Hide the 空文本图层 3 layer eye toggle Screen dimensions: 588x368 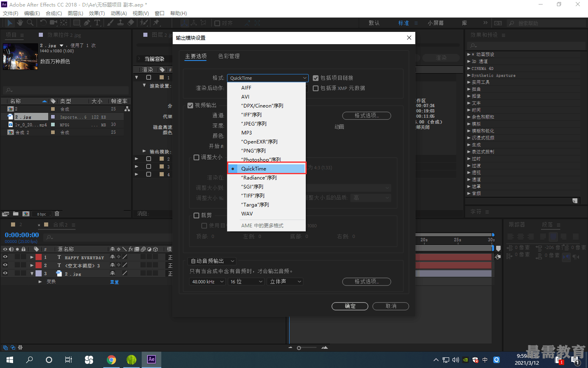(x=5, y=265)
